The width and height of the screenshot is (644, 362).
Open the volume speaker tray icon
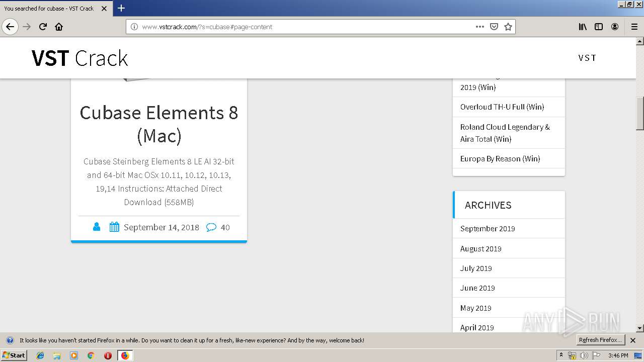584,355
